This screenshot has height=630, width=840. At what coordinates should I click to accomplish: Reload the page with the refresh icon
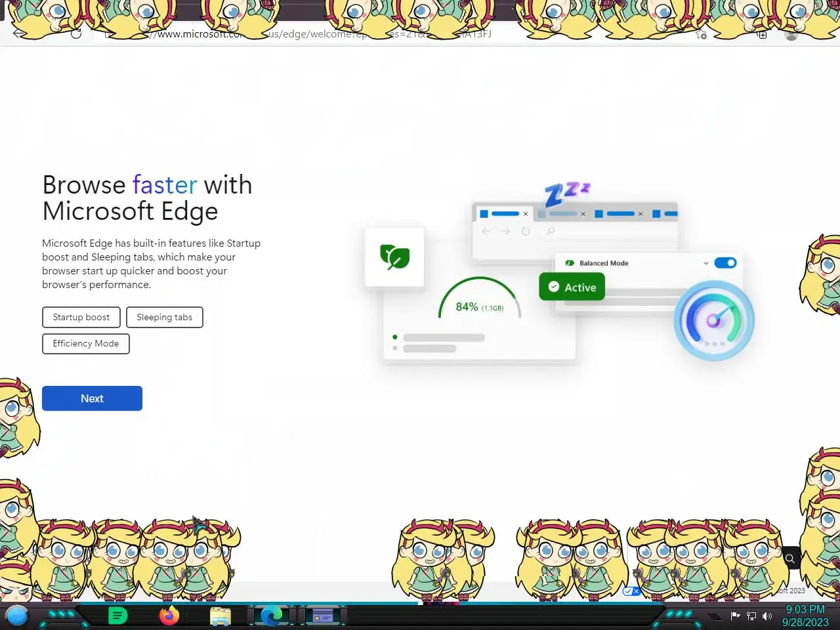pos(76,34)
